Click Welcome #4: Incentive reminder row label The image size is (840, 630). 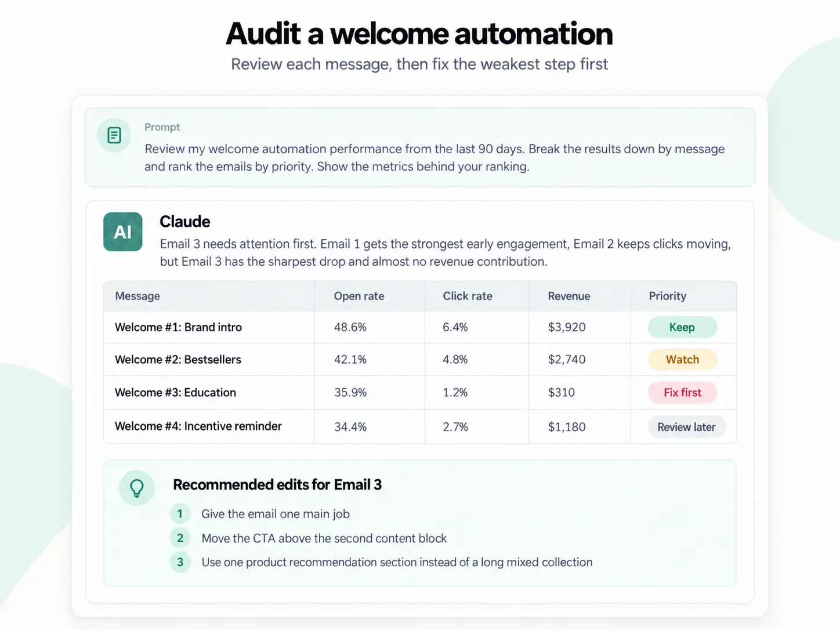(198, 426)
